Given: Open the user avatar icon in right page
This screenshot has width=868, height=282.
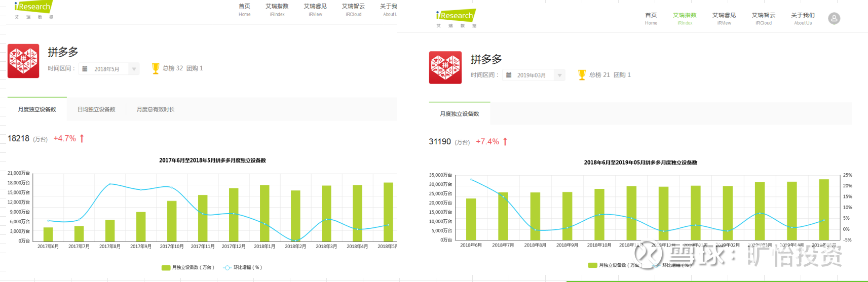Looking at the screenshot, I should click(x=834, y=19).
